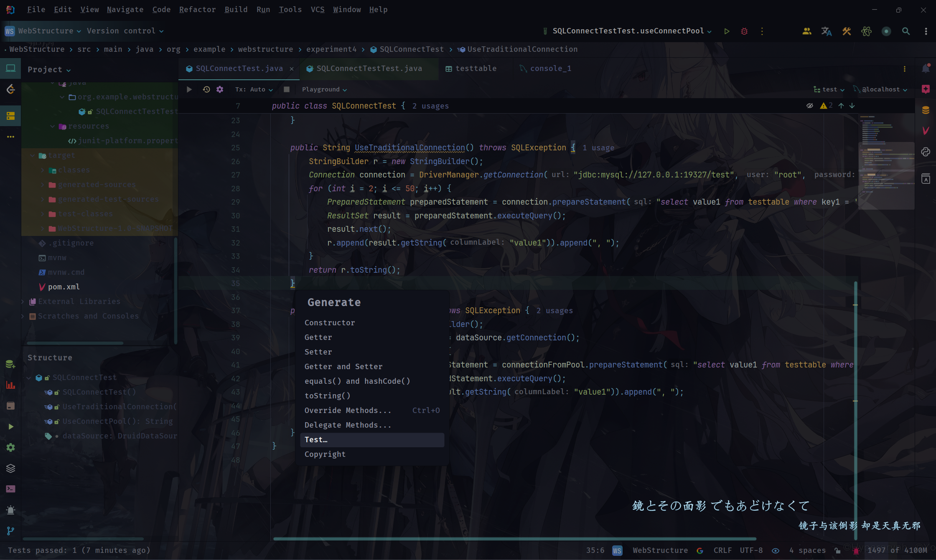The image size is (936, 560).
Task: Open Search Everywhere magnifier
Action: click(906, 31)
